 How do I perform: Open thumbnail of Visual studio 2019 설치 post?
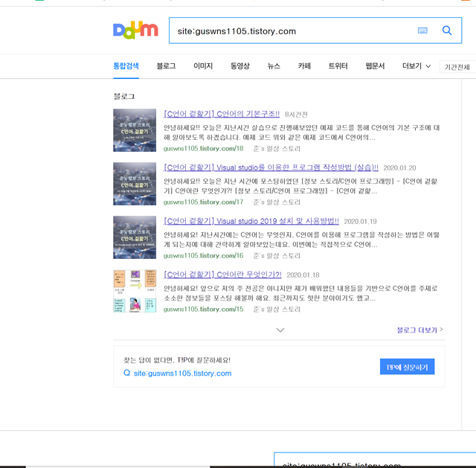(x=135, y=237)
